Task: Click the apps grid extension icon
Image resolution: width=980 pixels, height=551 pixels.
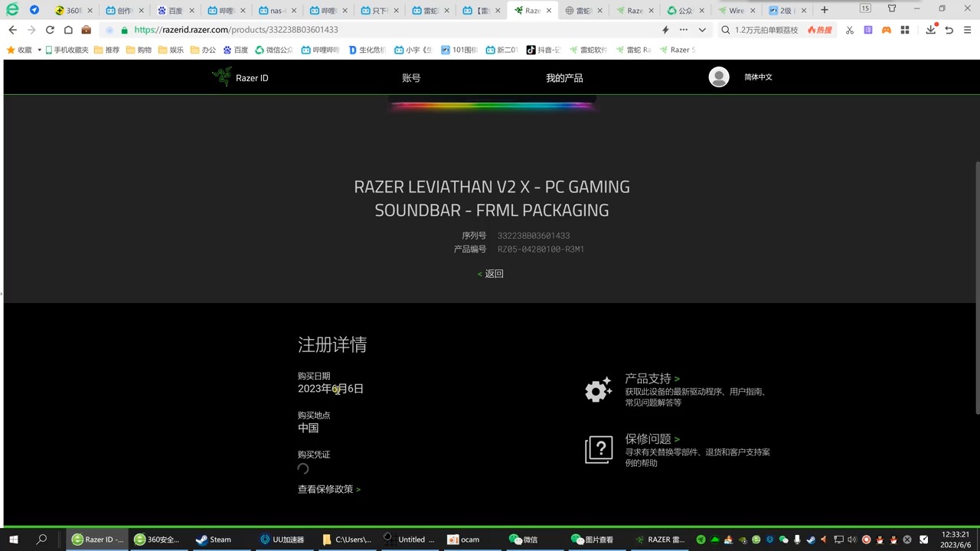Action: [x=905, y=30]
